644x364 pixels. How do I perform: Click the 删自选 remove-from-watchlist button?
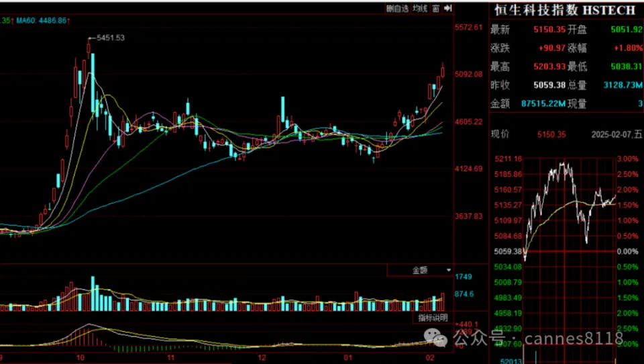click(397, 9)
